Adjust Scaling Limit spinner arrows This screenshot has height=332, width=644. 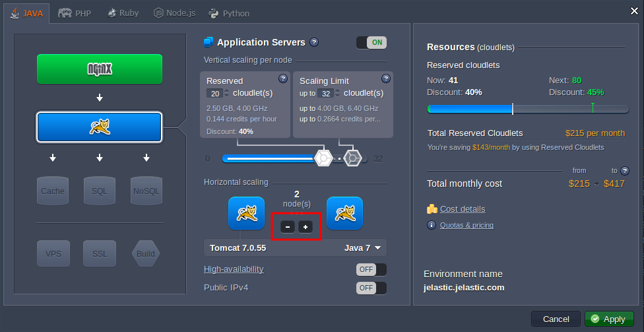[337, 94]
